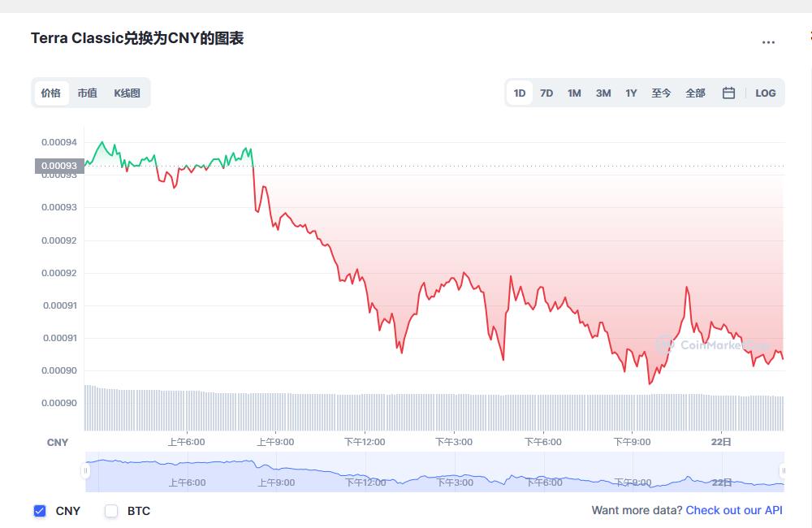The height and width of the screenshot is (528, 812).
Task: Select the 1Y time range
Action: point(631,93)
